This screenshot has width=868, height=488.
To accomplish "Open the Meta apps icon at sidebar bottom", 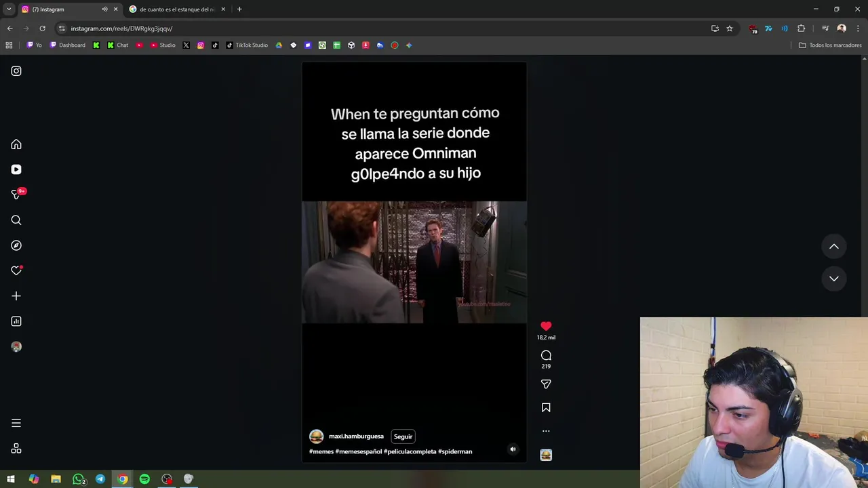I will [x=16, y=449].
